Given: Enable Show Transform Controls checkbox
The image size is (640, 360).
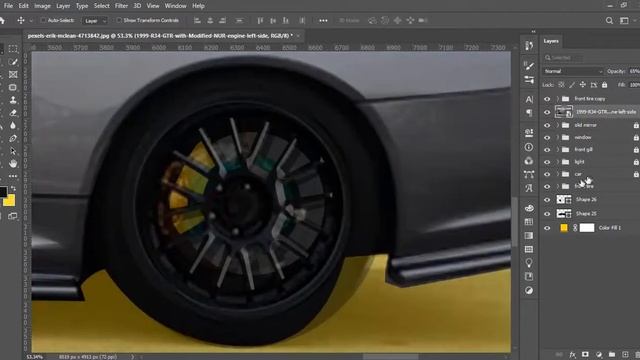Looking at the screenshot, I should tap(119, 20).
